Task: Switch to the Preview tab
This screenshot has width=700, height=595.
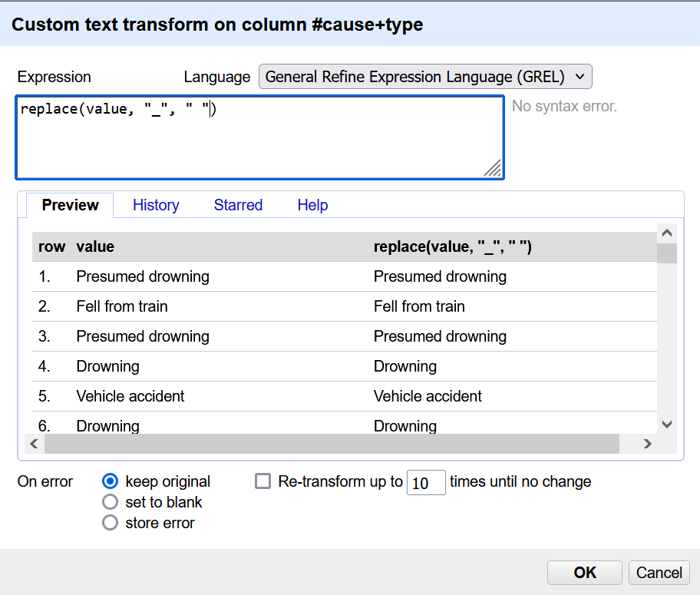Action: (x=70, y=205)
